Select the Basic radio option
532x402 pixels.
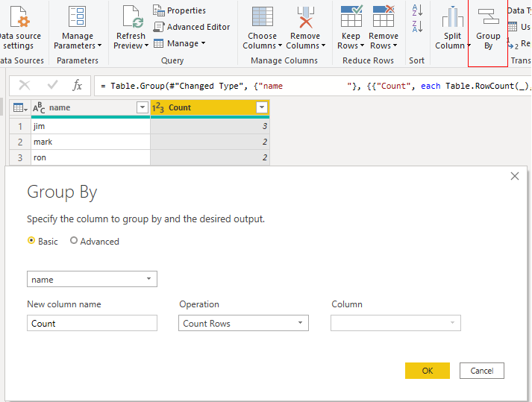31,240
